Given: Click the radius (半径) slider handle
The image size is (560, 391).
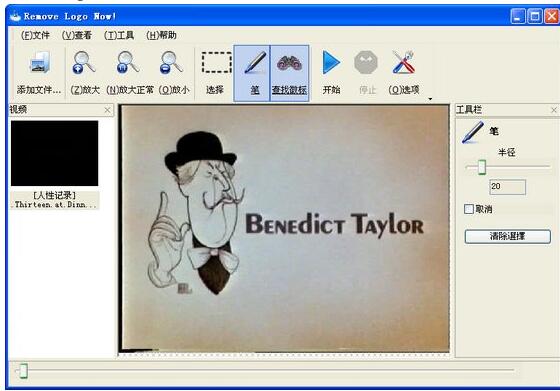Looking at the screenshot, I should tap(482, 167).
